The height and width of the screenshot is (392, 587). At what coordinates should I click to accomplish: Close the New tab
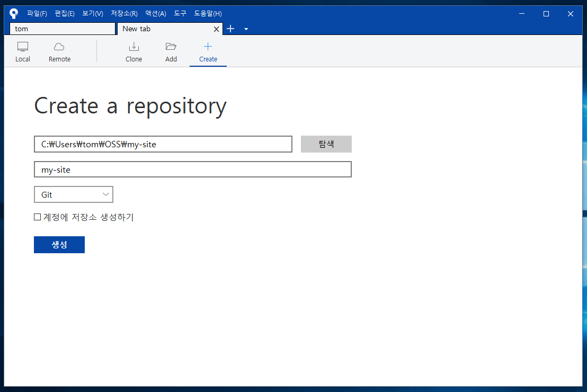tap(216, 29)
